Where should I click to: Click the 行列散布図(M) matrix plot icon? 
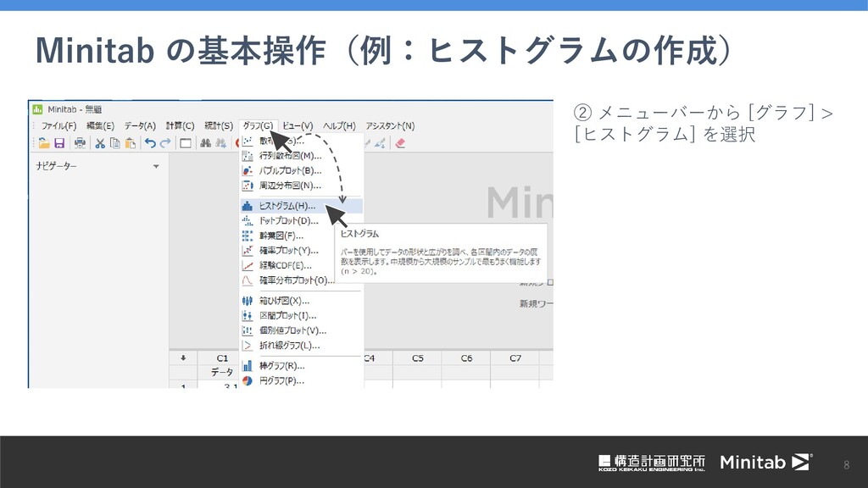[248, 156]
